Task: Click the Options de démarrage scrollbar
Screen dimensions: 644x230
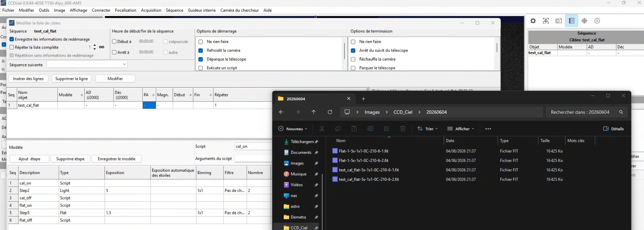Action: coord(344,51)
